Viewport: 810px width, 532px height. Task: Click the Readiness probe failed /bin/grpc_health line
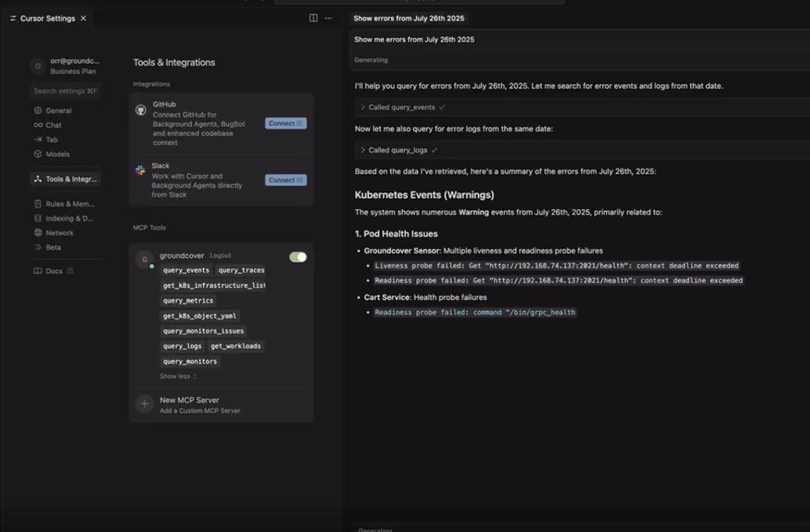pyautogui.click(x=474, y=312)
